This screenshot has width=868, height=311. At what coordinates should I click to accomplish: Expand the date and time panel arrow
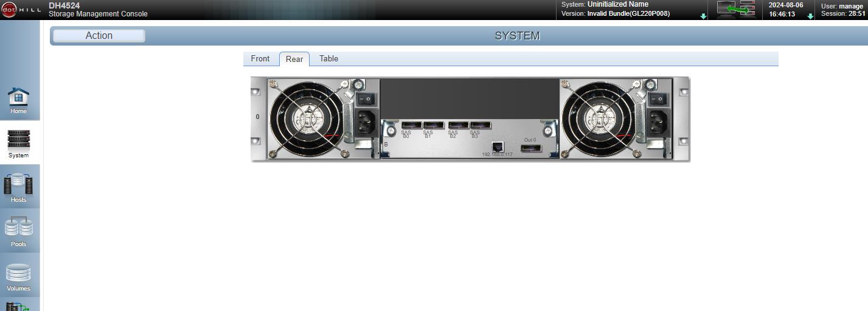click(x=810, y=16)
